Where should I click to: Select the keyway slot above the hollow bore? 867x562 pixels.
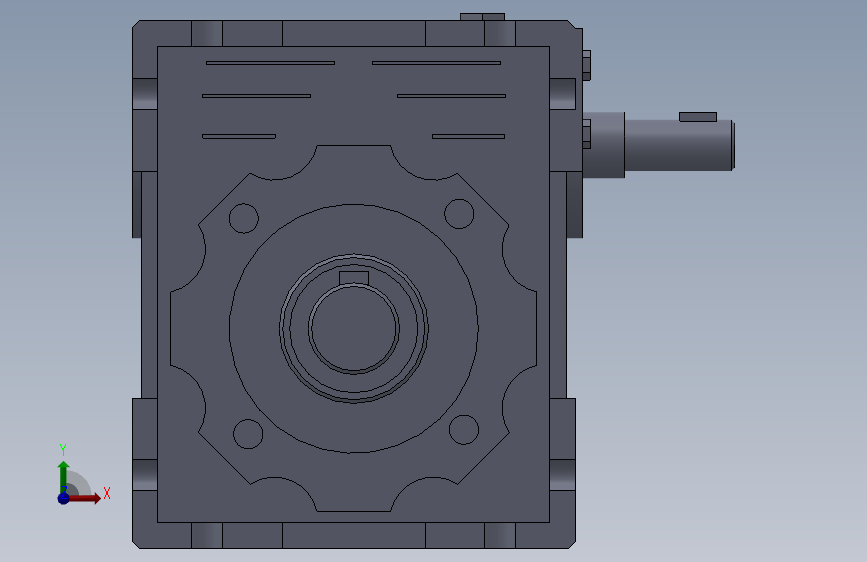[x=354, y=278]
